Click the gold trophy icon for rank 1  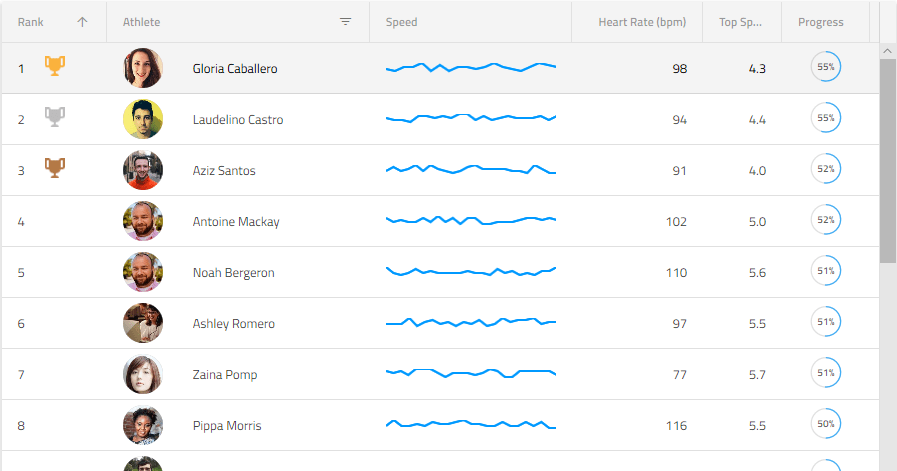pos(55,67)
